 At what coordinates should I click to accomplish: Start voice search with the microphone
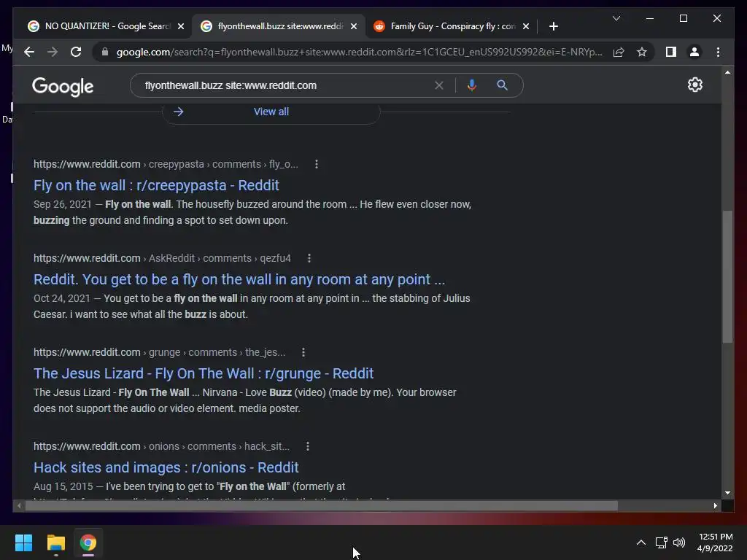point(472,85)
